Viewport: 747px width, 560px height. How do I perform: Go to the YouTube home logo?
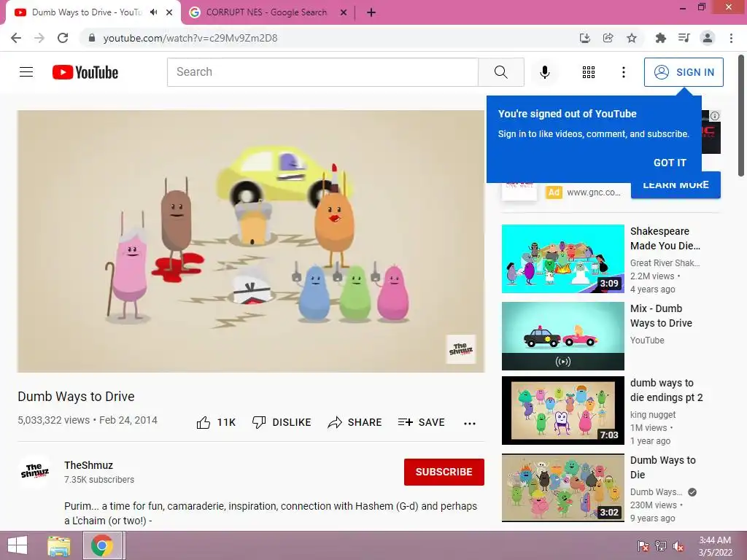pyautogui.click(x=85, y=72)
